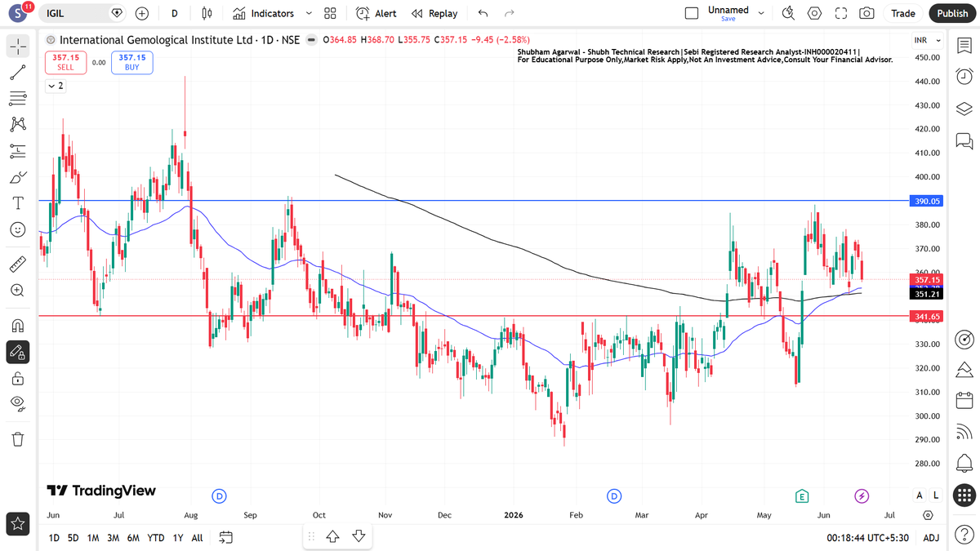Screen dimensions: 980x551
Task: Toggle magnet mode for drawings
Action: point(18,326)
